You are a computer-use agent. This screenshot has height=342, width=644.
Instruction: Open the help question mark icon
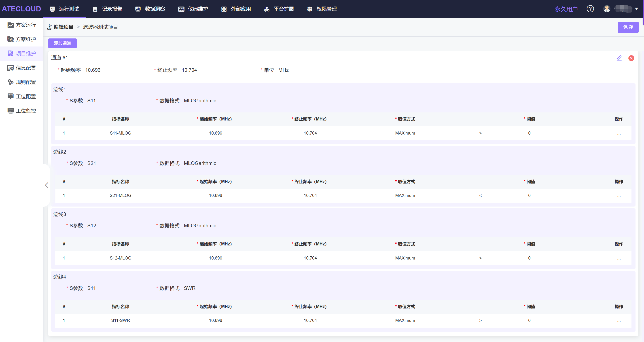(x=590, y=9)
